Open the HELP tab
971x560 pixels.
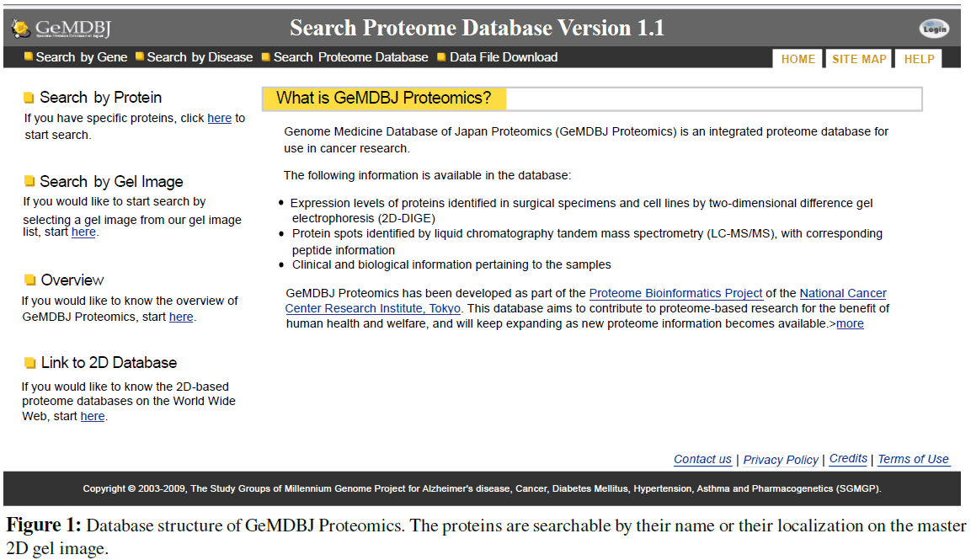(x=919, y=59)
